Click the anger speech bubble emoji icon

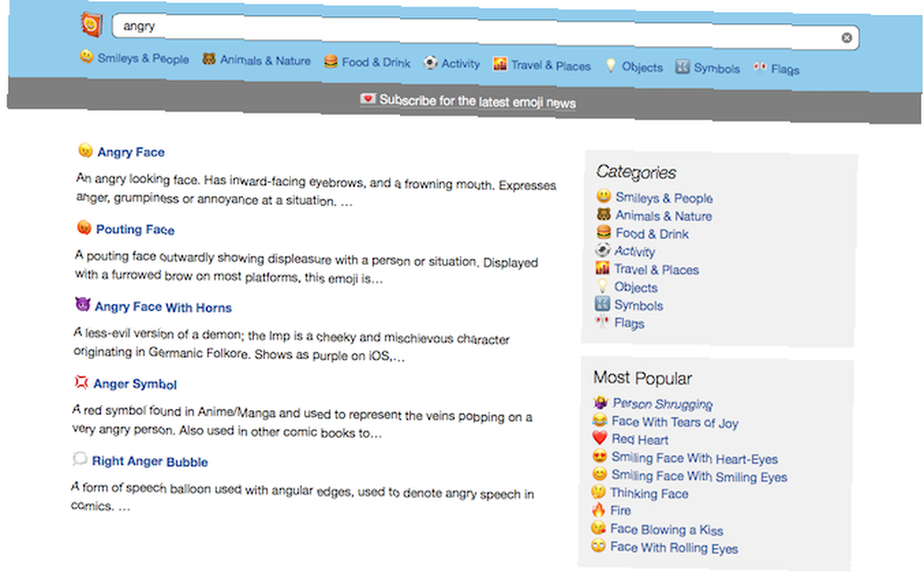(79, 459)
